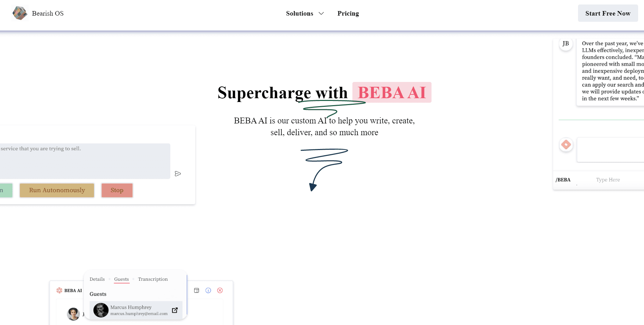Screen dimensions: 644x325
Task: Click the Type Here chat input
Action: 608,180
